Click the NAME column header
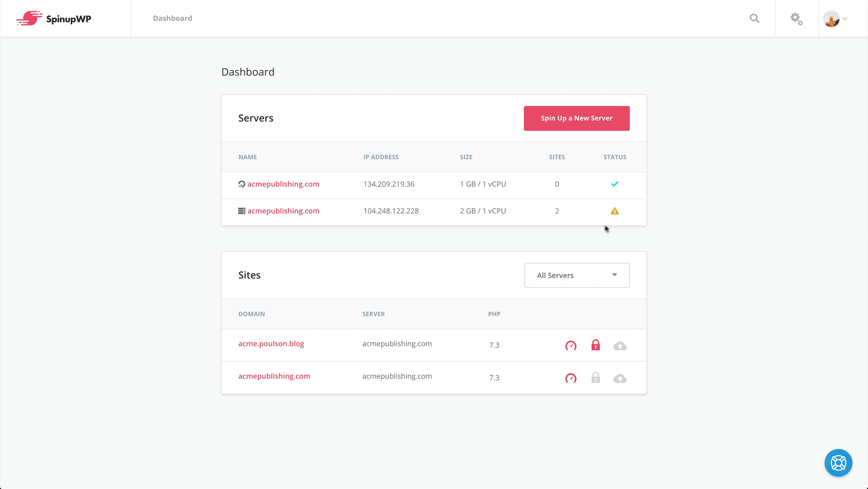868x489 pixels. click(x=247, y=157)
